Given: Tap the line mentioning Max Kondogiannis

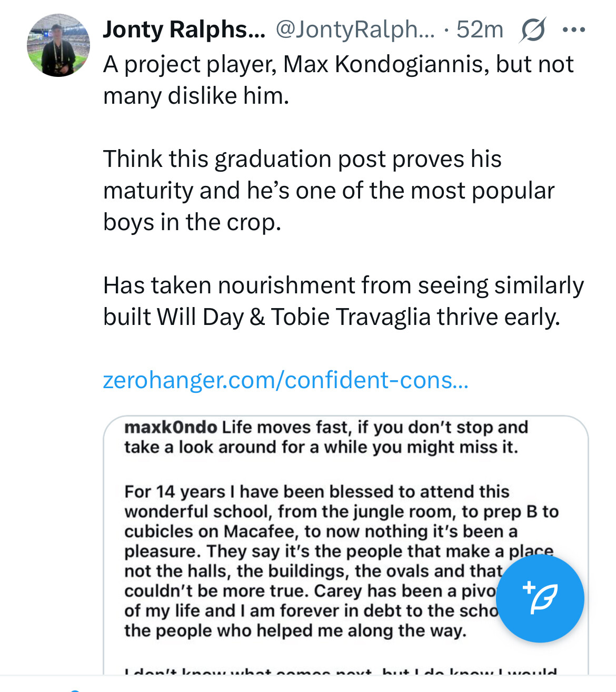Looking at the screenshot, I should click(338, 64).
